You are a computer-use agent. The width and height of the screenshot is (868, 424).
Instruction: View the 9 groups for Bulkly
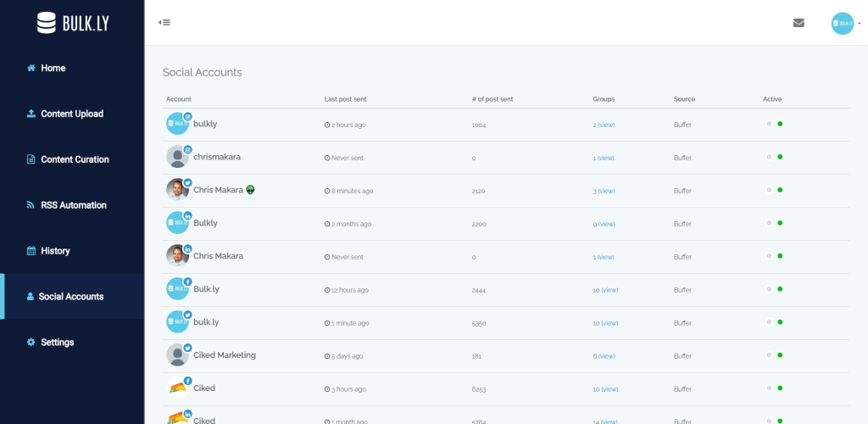[x=606, y=224]
